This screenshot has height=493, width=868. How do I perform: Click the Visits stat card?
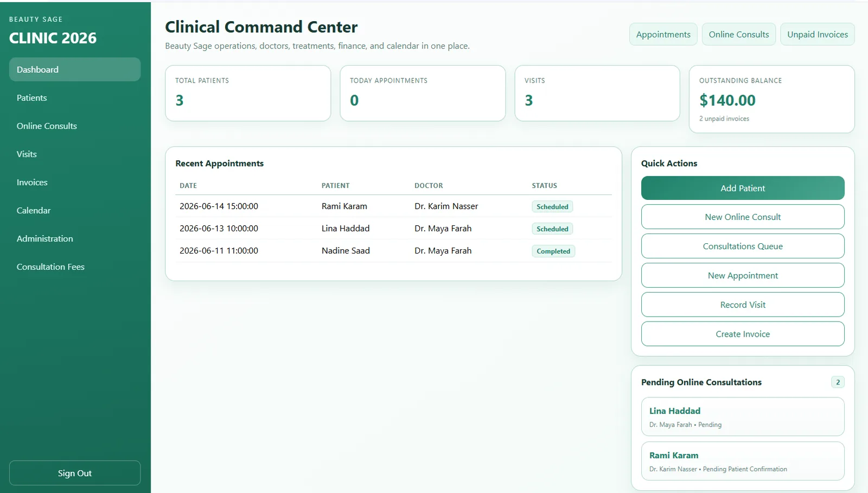coord(597,93)
